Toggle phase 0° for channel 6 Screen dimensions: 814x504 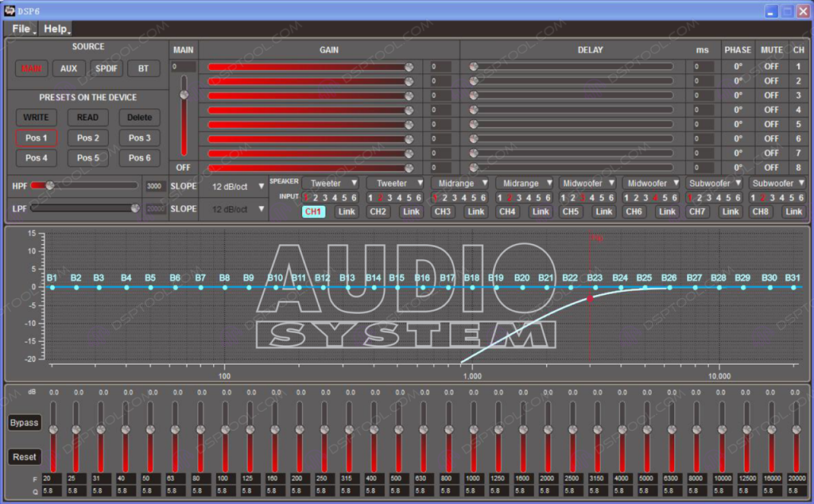(x=738, y=138)
